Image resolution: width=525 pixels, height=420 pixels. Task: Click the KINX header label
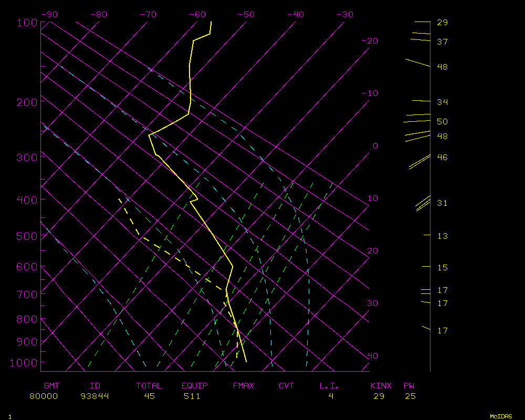(x=381, y=386)
